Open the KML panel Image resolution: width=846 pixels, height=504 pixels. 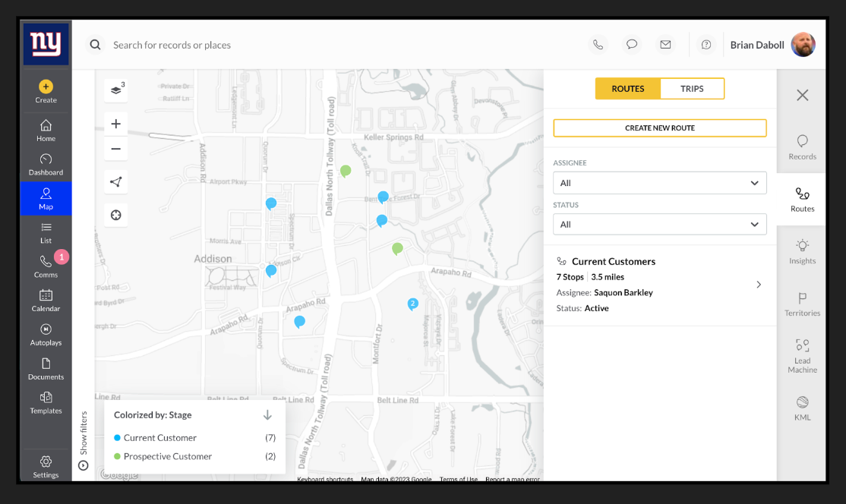click(802, 408)
